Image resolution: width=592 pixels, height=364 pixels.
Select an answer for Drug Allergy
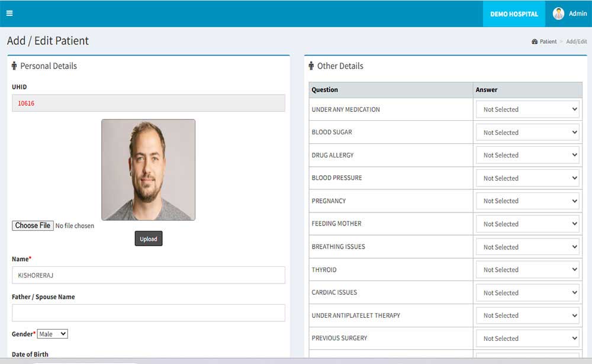tap(527, 155)
